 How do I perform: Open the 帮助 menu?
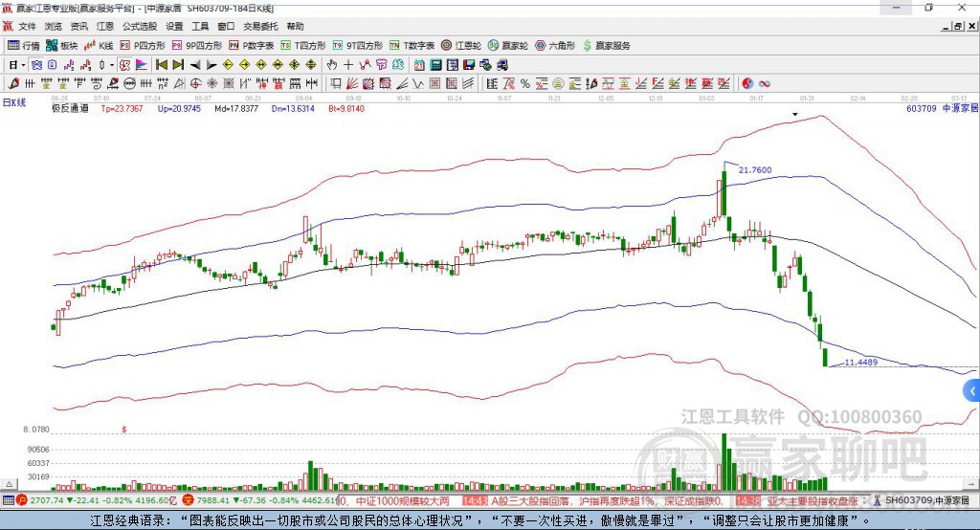tap(295, 26)
